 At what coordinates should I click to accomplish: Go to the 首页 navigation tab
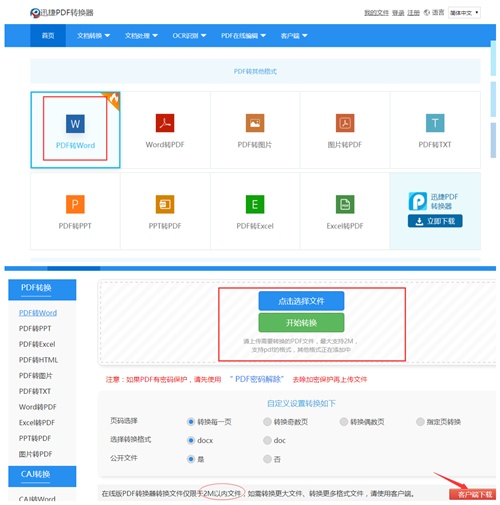(48, 35)
